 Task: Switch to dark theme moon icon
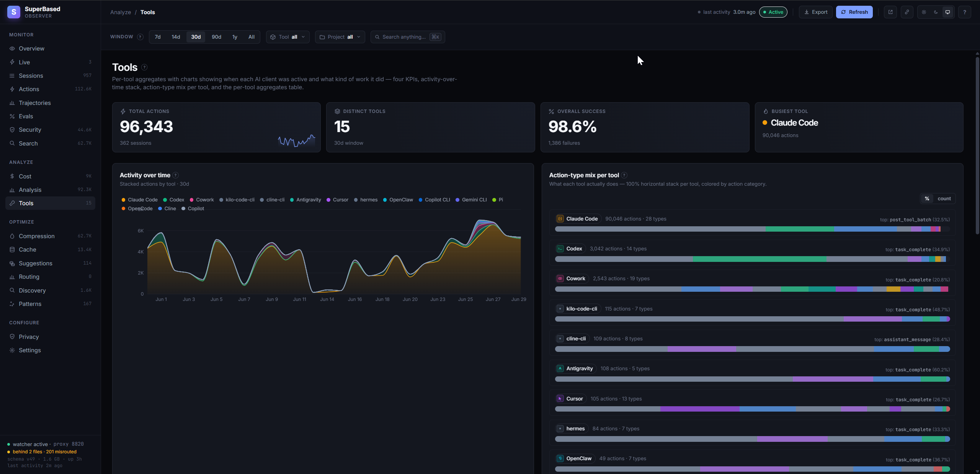936,12
